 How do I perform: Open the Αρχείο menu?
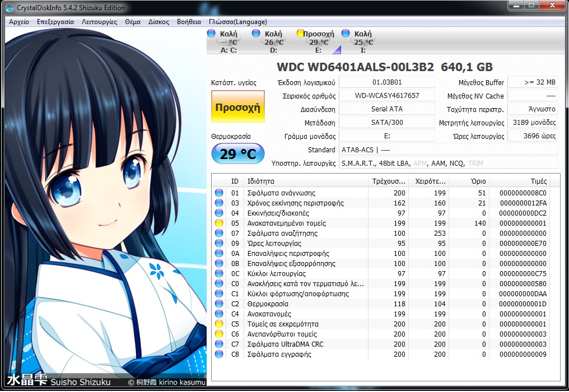[x=19, y=22]
